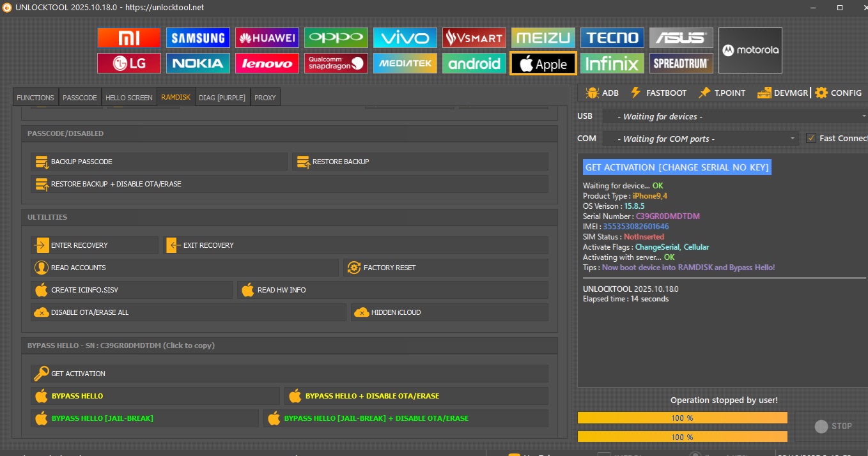Click the STOP button

[x=833, y=426]
